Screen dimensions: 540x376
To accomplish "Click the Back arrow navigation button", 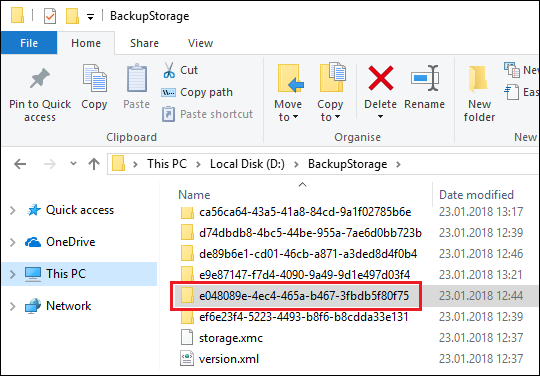I will [x=20, y=164].
